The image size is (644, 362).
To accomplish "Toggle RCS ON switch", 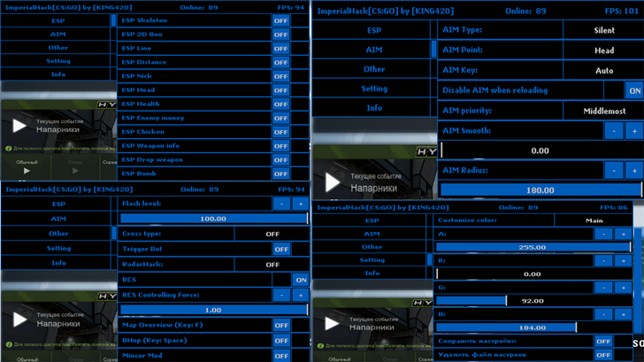I will pos(301,280).
